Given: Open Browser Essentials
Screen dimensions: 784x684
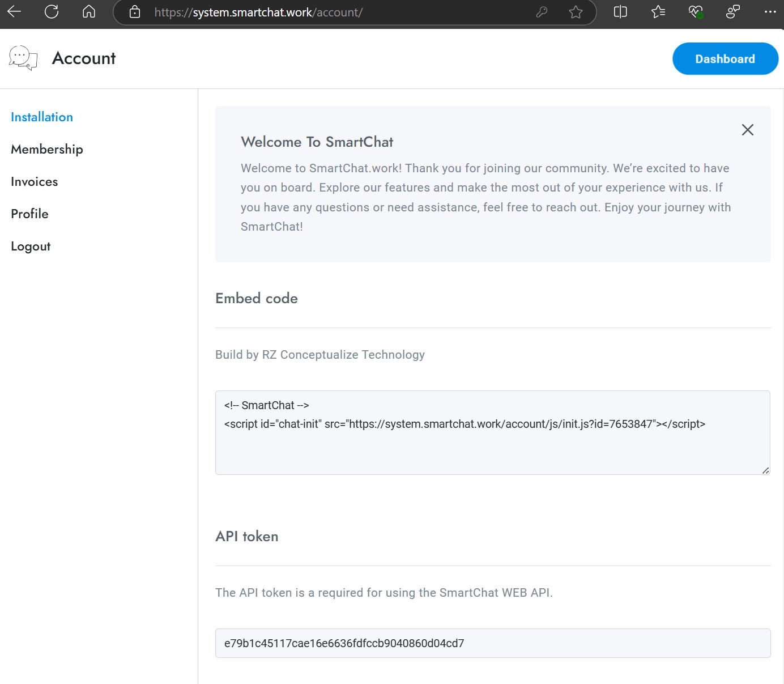Looking at the screenshot, I should [696, 12].
